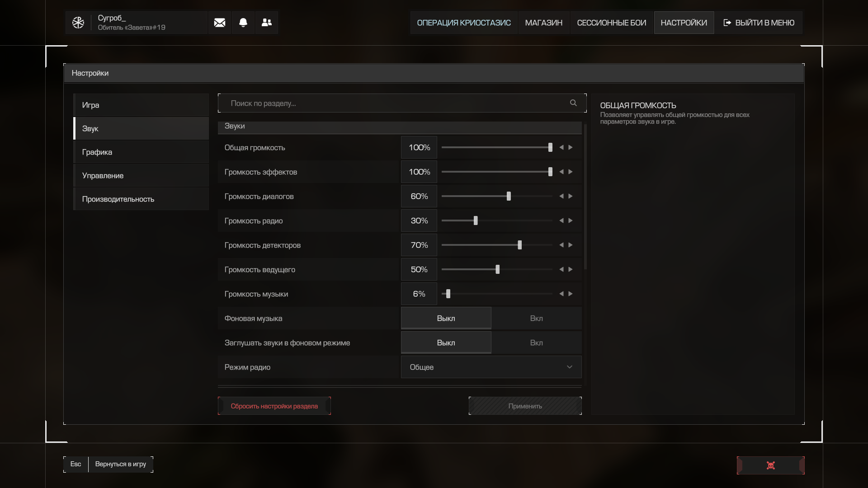
Task: Click the Громкость радио slider handle
Action: tap(476, 221)
